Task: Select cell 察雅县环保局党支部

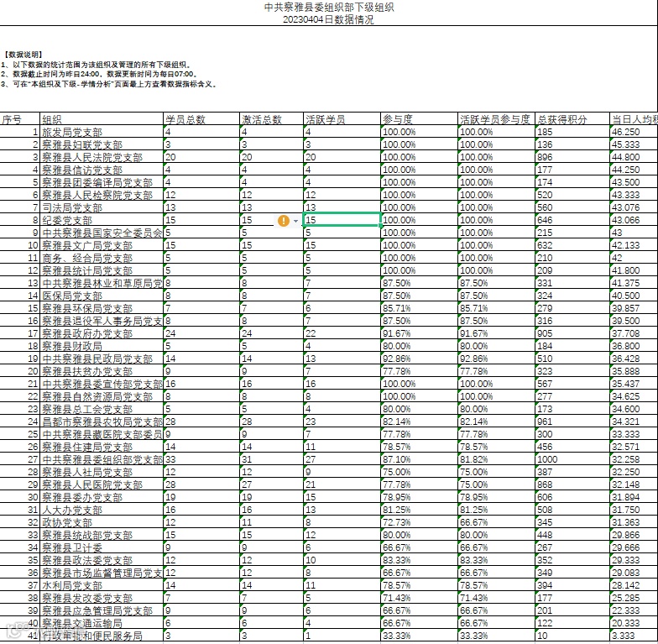Action: click(x=102, y=308)
